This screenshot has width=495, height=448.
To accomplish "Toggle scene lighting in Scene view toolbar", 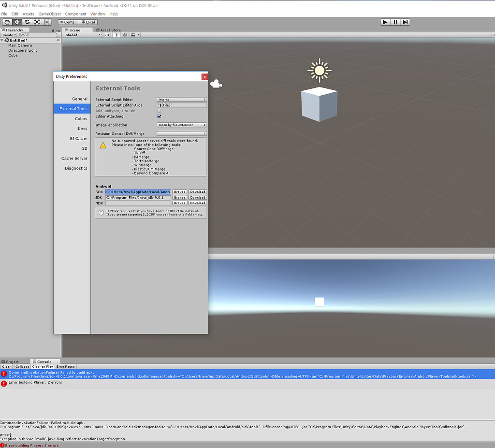I will click(x=116, y=35).
